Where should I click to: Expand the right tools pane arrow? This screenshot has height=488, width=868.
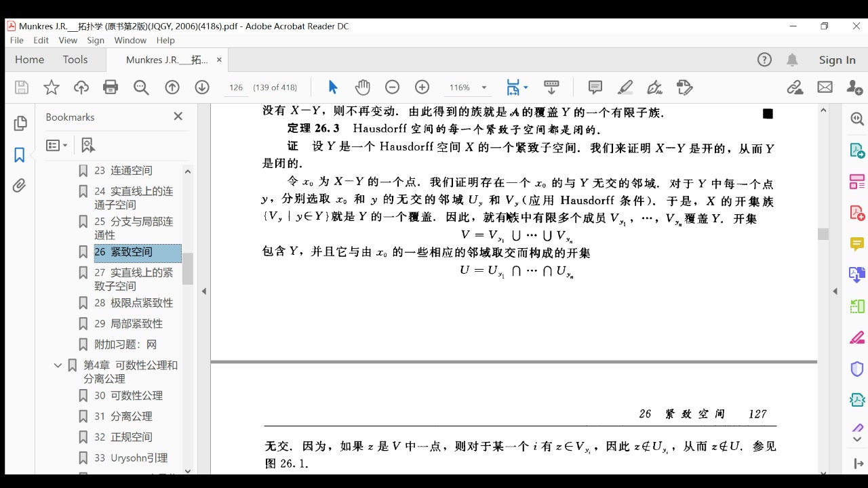(835, 291)
